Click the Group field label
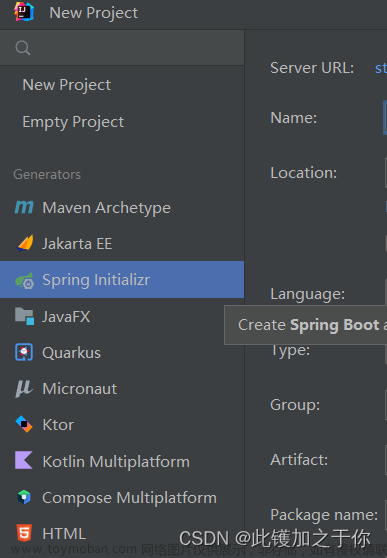This screenshot has height=558, width=387. [x=295, y=405]
